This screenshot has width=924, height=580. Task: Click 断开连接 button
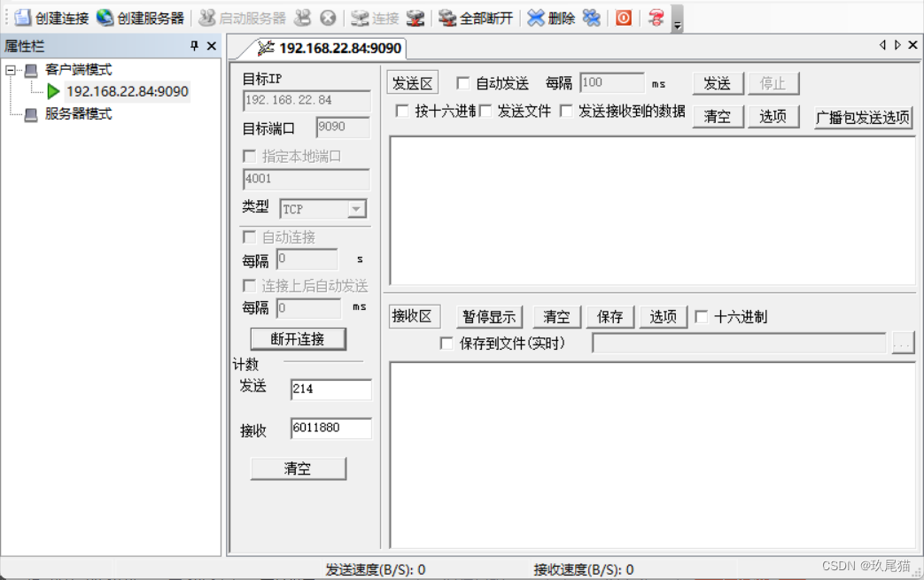[299, 339]
